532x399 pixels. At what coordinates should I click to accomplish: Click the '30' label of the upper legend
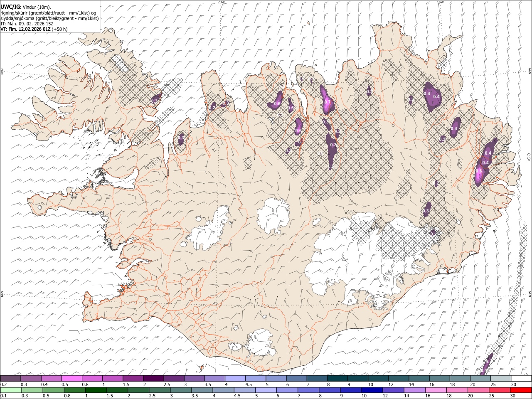tap(514, 384)
